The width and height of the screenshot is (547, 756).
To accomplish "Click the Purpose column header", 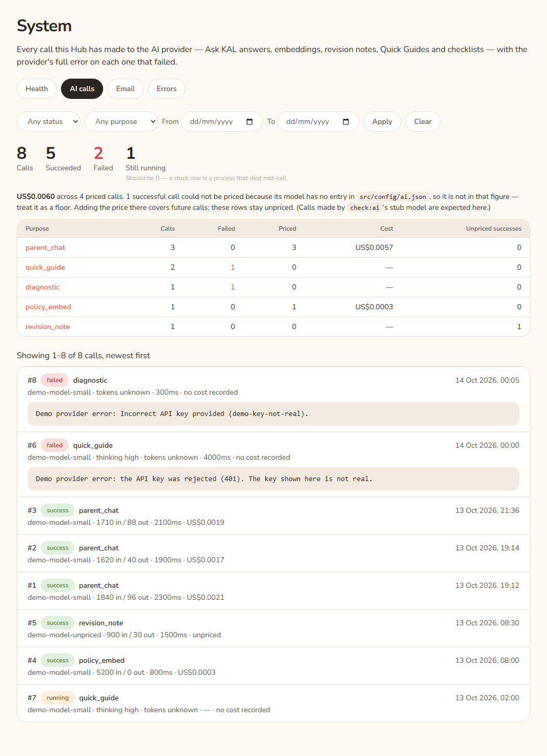I will click(37, 229).
